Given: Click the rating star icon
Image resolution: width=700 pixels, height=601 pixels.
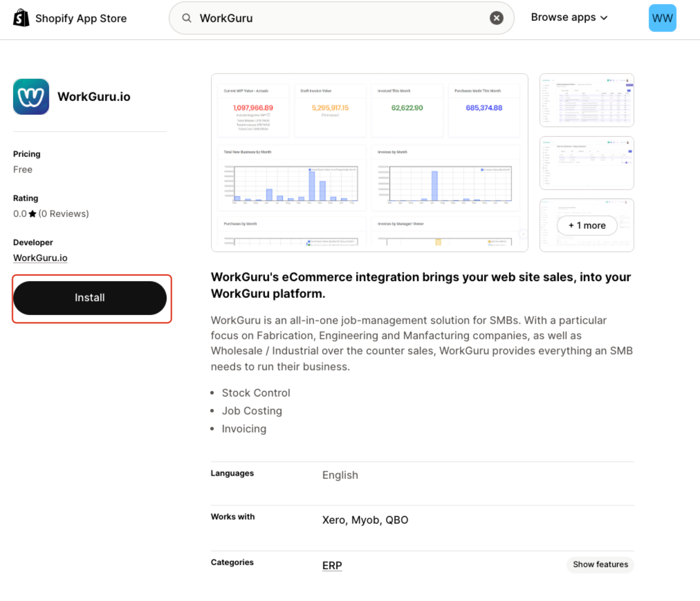Looking at the screenshot, I should (x=33, y=214).
